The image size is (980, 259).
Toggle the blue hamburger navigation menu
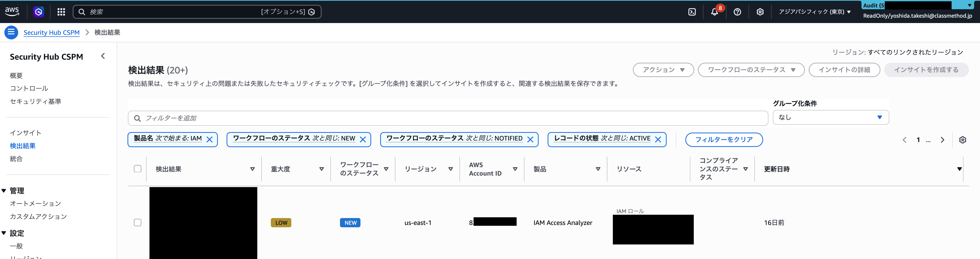11,32
